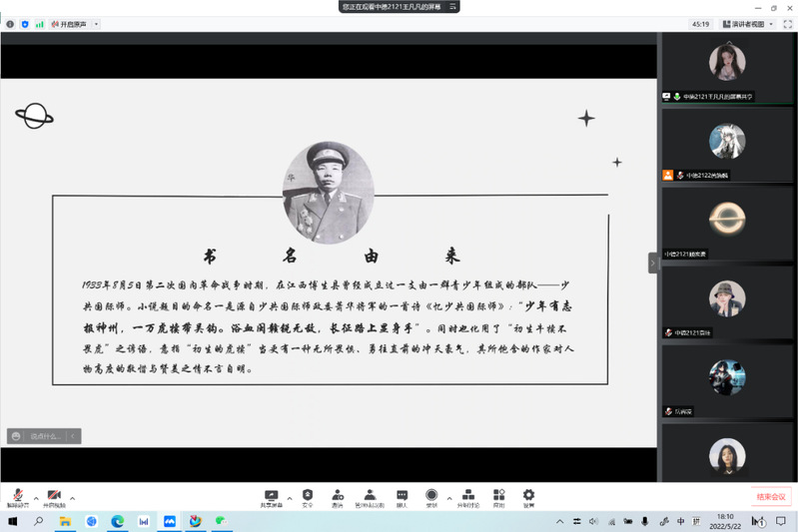798x532 pixels.
Task: Open the meeting Settings gear icon
Action: point(528,496)
